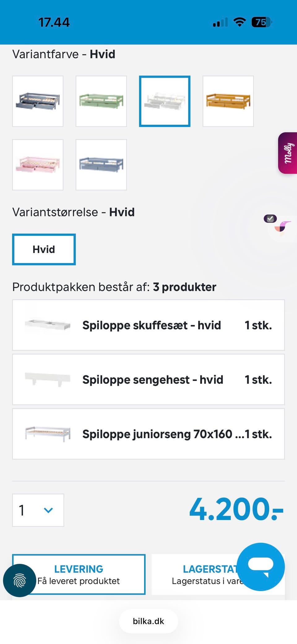
Task: Choose the orange bed color variant
Action: 228,101
